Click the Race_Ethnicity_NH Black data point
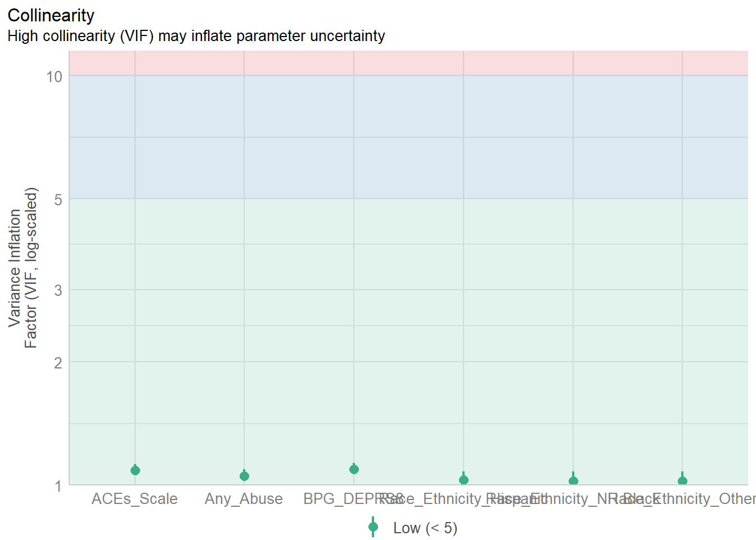 pyautogui.click(x=573, y=481)
